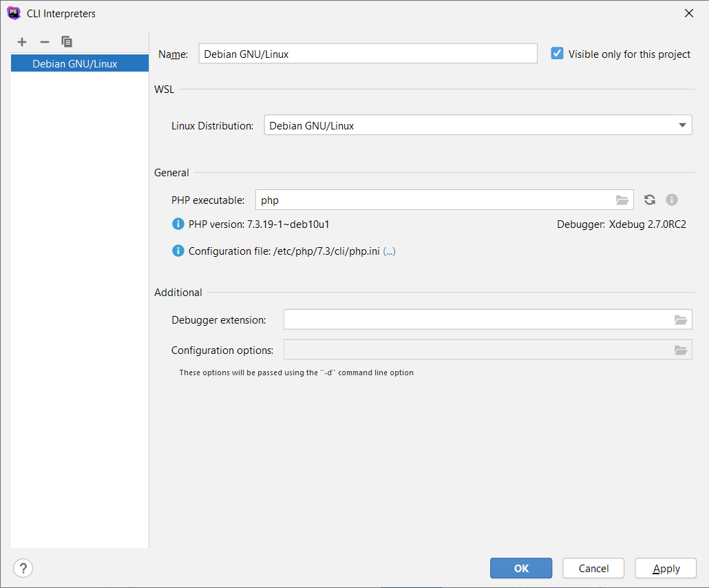Screen dimensions: 709x588
Task: Open help with the question mark button
Action: [23, 568]
